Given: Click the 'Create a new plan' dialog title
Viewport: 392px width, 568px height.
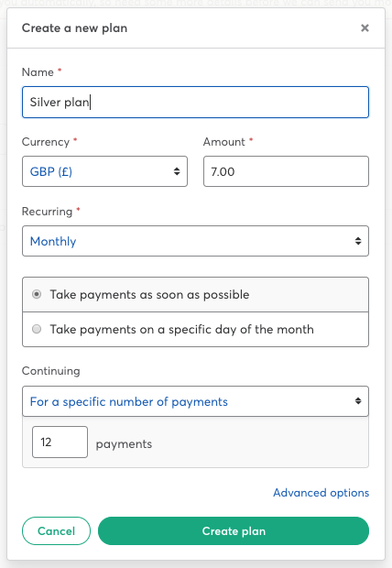Looking at the screenshot, I should 74,27.
